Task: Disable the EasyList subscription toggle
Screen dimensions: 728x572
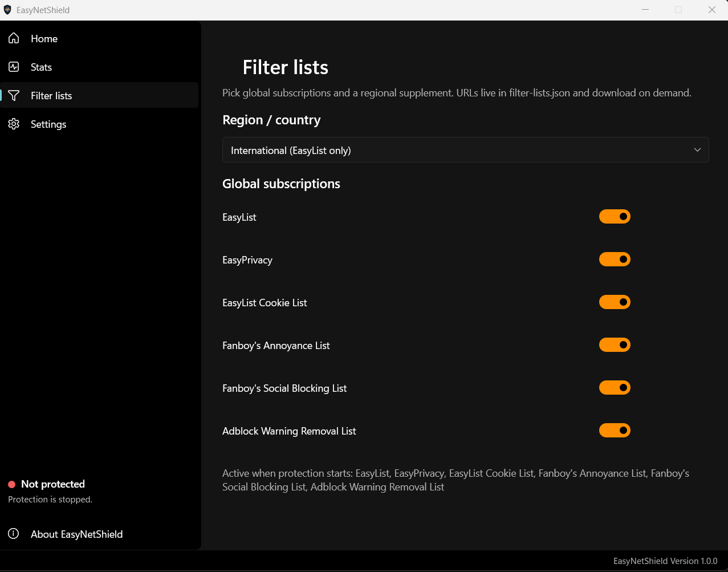Action: pyautogui.click(x=615, y=217)
